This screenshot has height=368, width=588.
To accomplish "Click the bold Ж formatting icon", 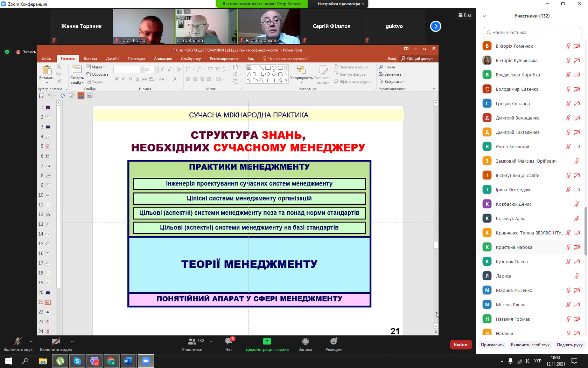I will pos(117,79).
